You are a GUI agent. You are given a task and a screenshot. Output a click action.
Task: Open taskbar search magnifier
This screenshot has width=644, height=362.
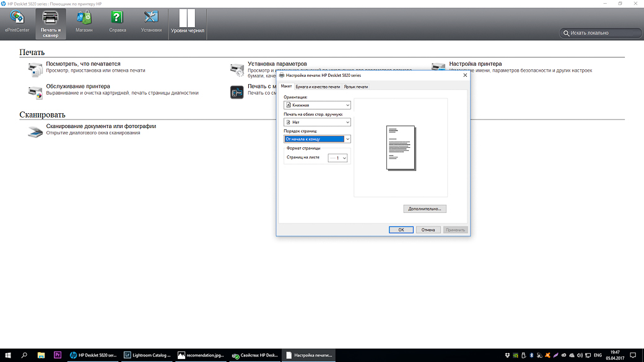point(24,355)
